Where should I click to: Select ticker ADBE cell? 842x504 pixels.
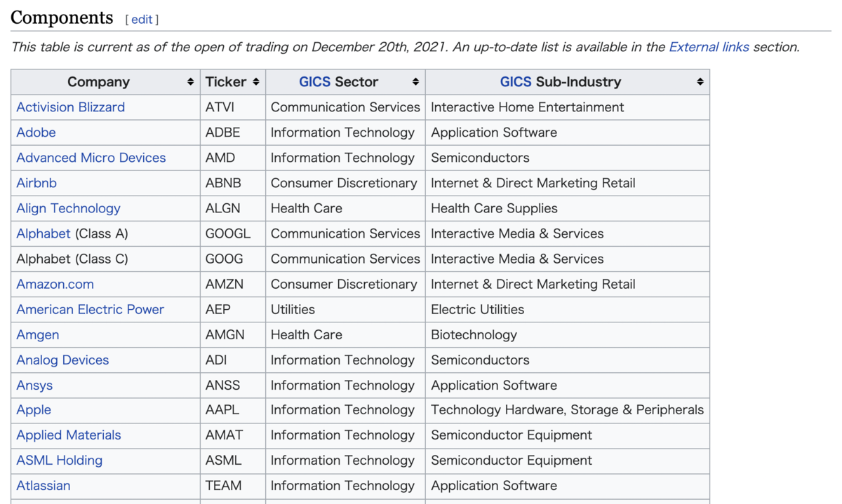(233, 132)
